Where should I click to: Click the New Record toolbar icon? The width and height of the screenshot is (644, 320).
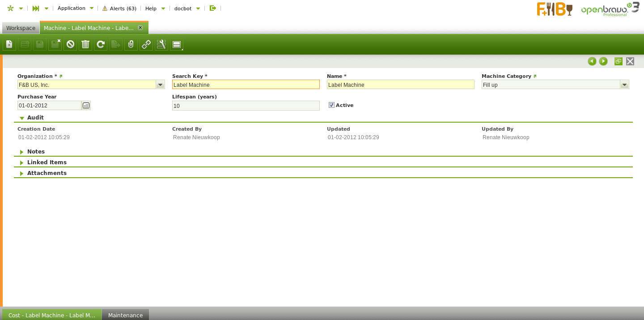(9, 44)
